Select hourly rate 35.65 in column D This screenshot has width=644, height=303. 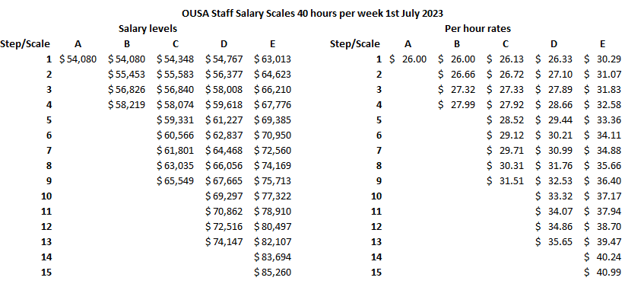(554, 242)
